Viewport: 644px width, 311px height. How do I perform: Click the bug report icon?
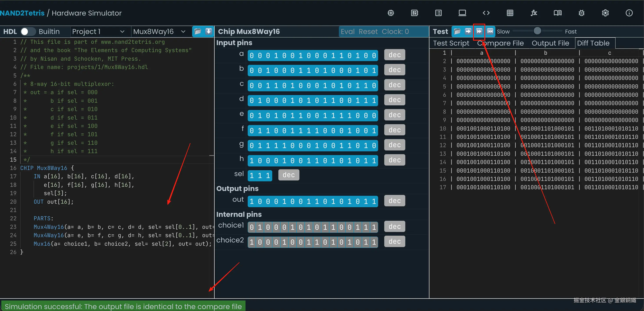[x=581, y=13]
